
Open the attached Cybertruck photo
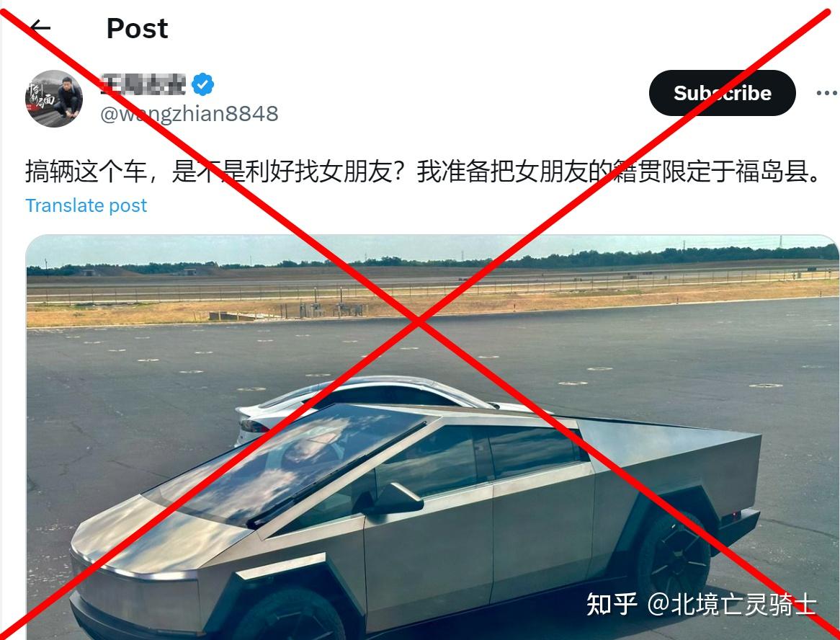click(x=432, y=437)
